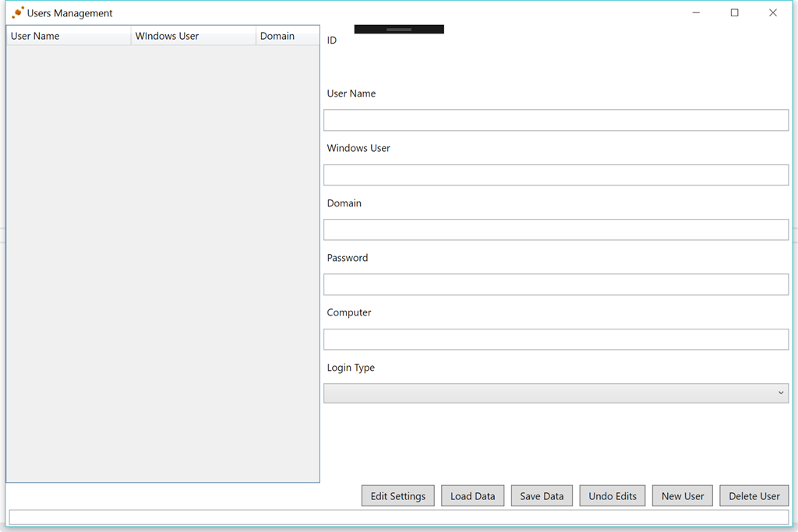The image size is (798, 532).
Task: Click Save Data to store changes
Action: pyautogui.click(x=542, y=496)
